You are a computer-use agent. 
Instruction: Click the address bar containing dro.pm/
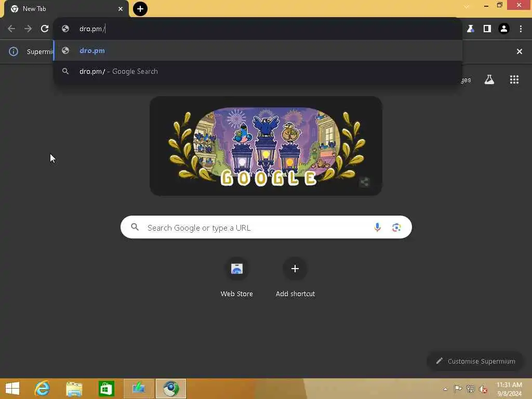coord(258,29)
